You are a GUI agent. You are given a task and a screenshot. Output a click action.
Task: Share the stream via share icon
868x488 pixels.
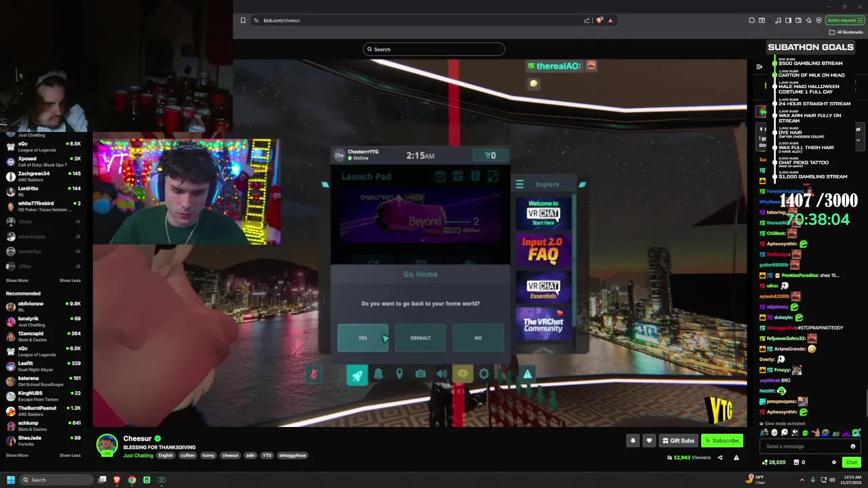point(720,457)
